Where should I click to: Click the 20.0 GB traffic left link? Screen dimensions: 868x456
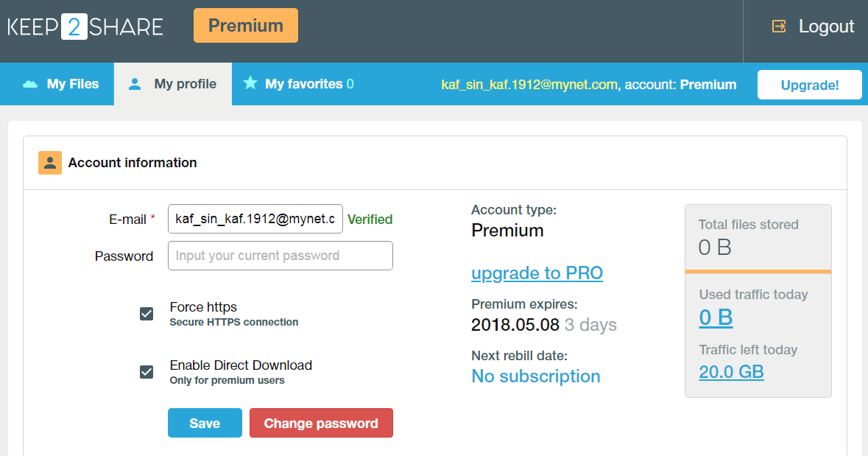coord(731,372)
